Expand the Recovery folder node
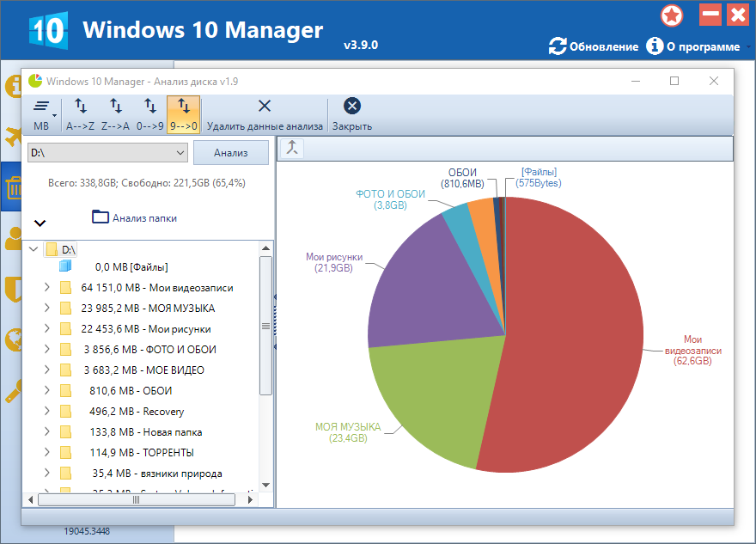This screenshot has height=544, width=756. coord(46,411)
